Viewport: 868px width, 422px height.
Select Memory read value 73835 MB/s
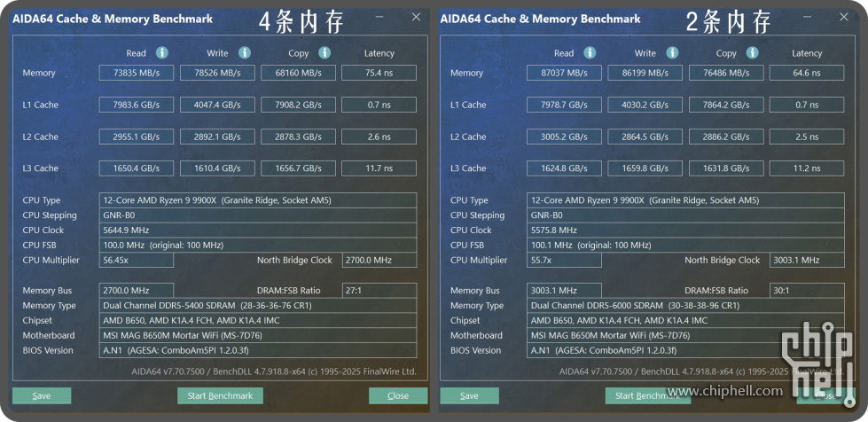pyautogui.click(x=137, y=73)
